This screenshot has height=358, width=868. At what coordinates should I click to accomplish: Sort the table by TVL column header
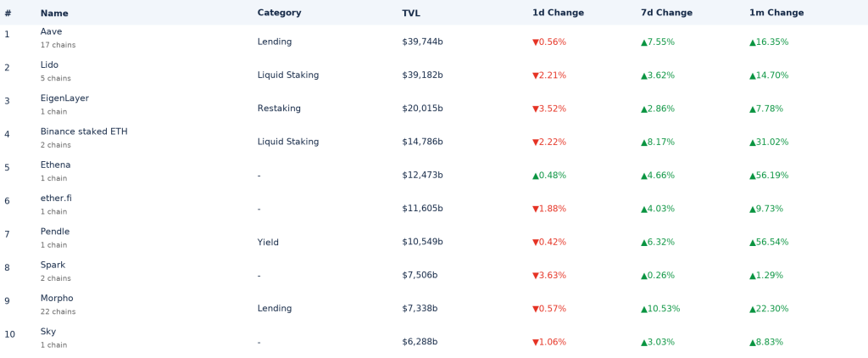[411, 13]
